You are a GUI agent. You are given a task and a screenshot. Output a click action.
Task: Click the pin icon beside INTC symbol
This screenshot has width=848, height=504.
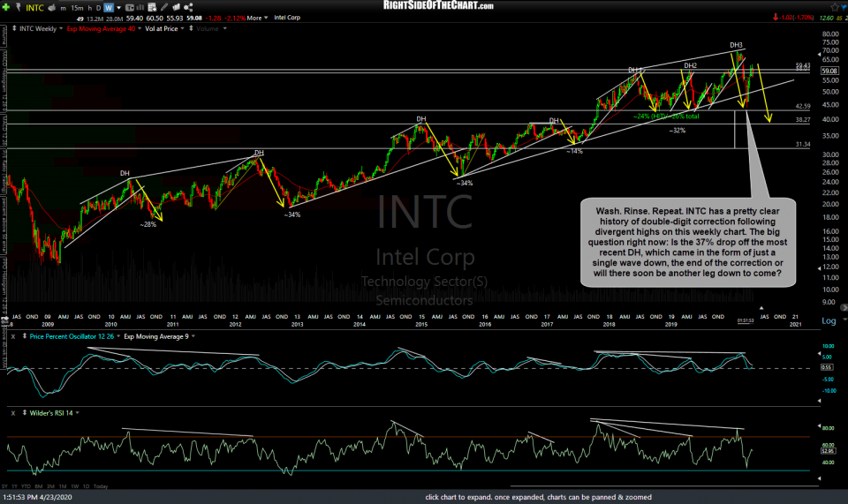tap(19, 7)
